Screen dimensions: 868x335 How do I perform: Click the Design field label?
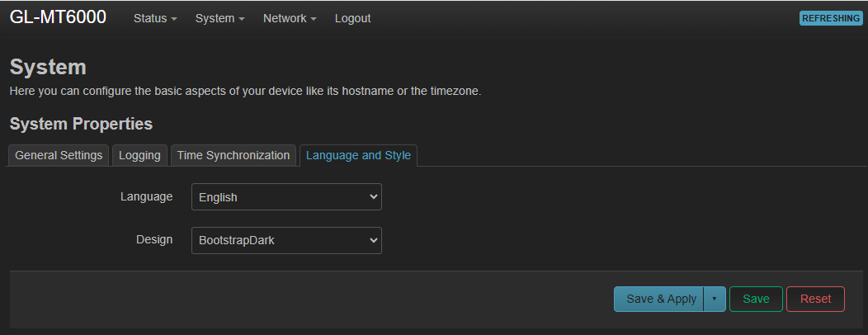pos(154,239)
